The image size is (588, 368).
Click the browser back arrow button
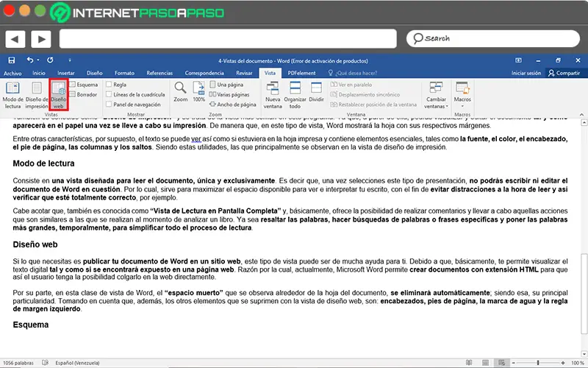click(x=15, y=39)
